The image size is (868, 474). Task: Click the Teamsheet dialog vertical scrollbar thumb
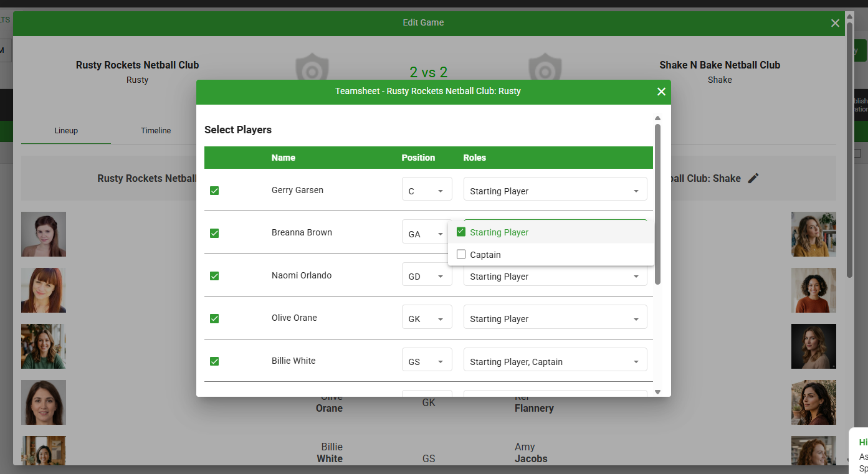tap(657, 204)
